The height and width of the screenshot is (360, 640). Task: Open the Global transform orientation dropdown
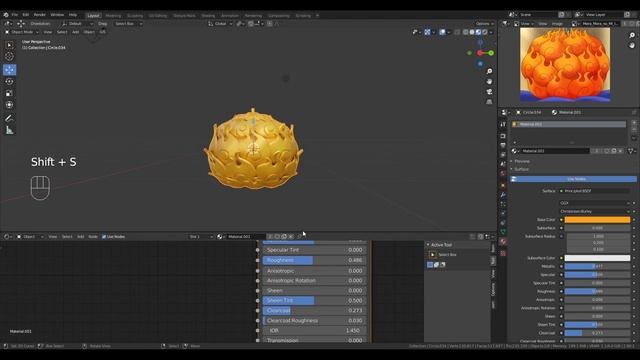[220, 24]
